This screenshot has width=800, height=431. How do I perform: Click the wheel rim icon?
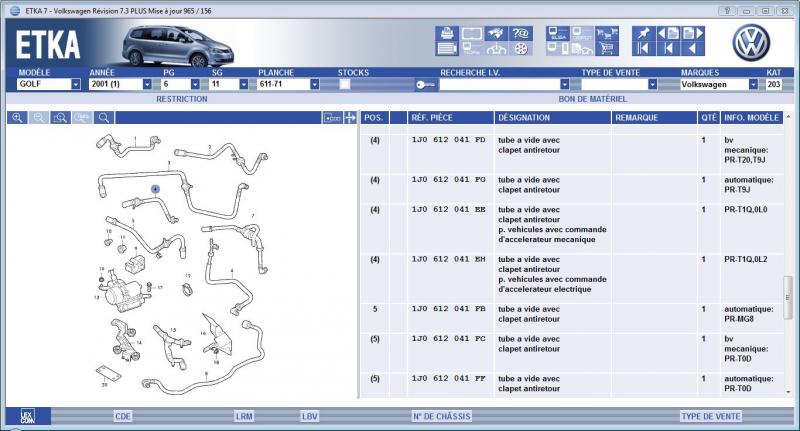tap(521, 48)
